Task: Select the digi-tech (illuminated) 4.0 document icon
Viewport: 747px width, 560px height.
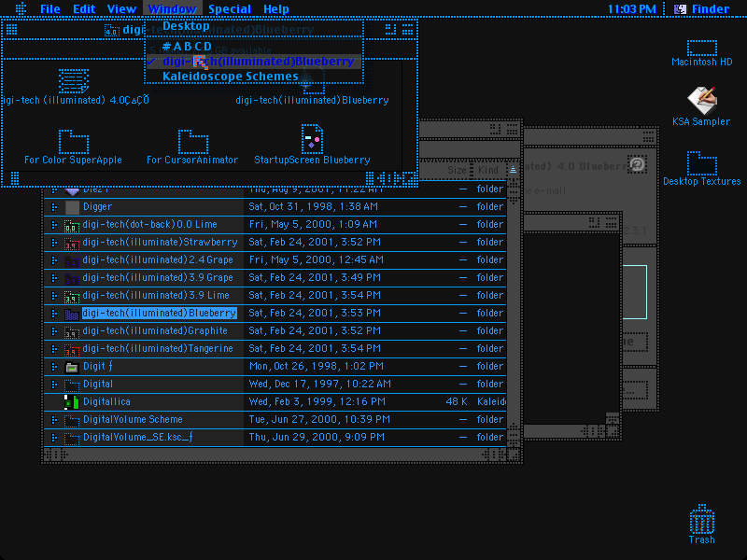Action: pyautogui.click(x=74, y=80)
